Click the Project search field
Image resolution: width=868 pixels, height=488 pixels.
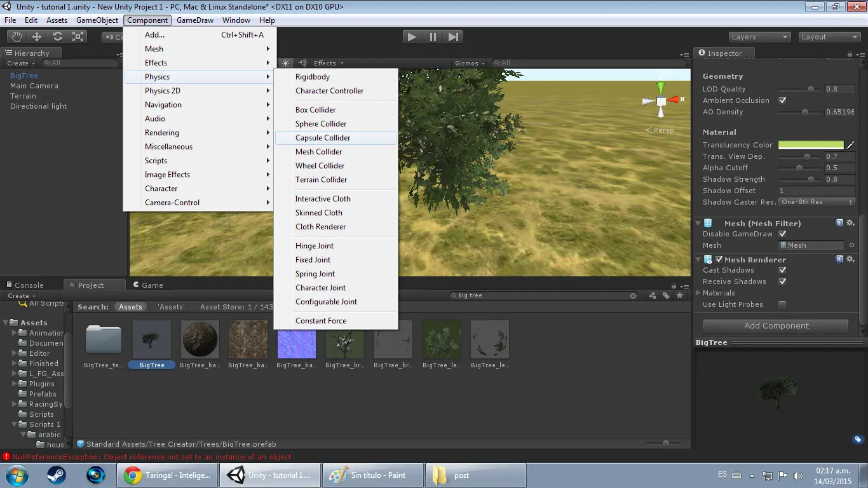click(543, 295)
